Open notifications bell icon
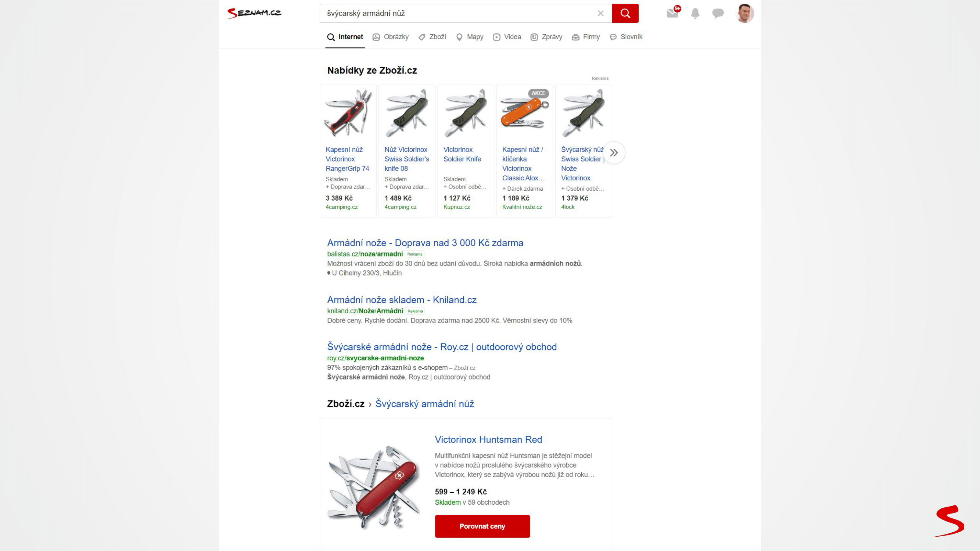The height and width of the screenshot is (551, 980). click(x=695, y=13)
